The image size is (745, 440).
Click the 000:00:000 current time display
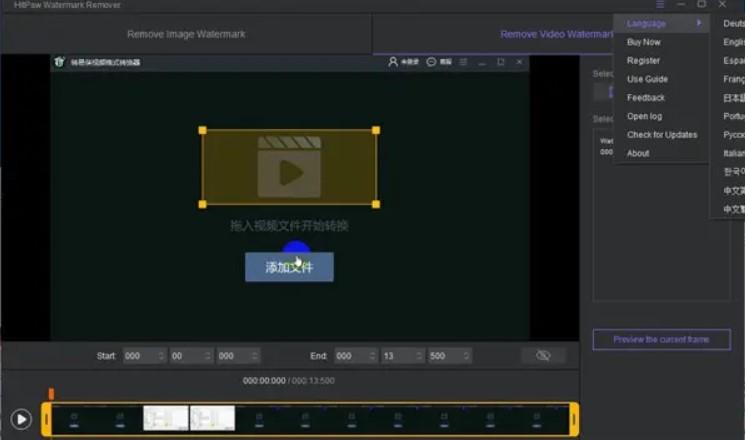[x=264, y=381]
